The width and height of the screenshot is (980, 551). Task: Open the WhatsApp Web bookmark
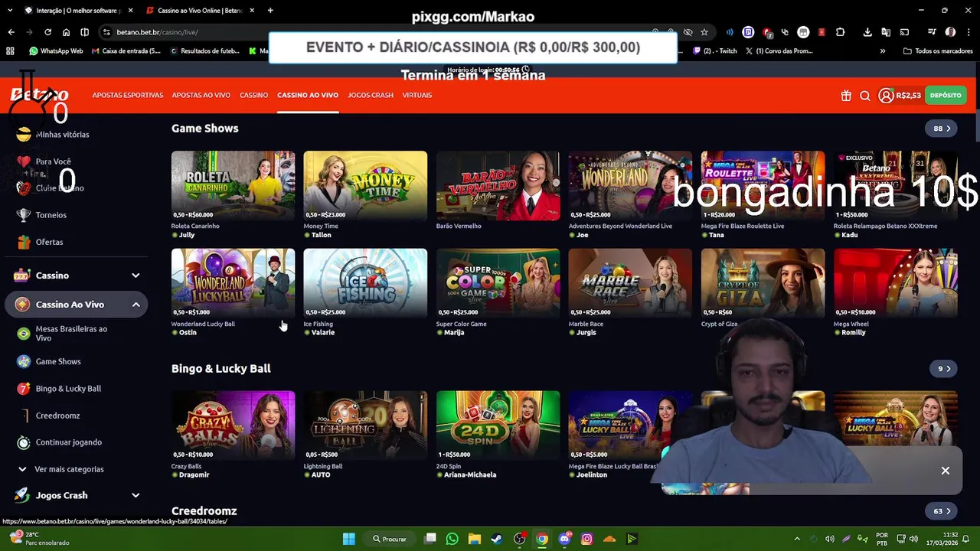(x=56, y=51)
